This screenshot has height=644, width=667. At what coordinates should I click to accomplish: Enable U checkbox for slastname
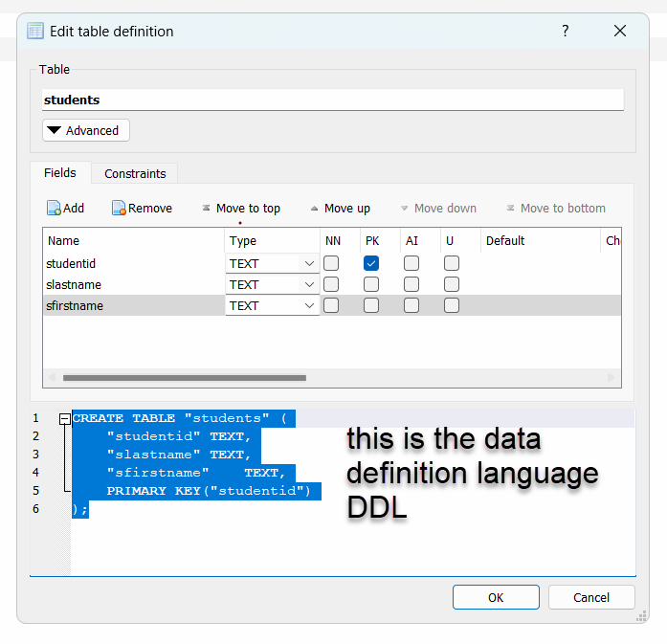[452, 284]
